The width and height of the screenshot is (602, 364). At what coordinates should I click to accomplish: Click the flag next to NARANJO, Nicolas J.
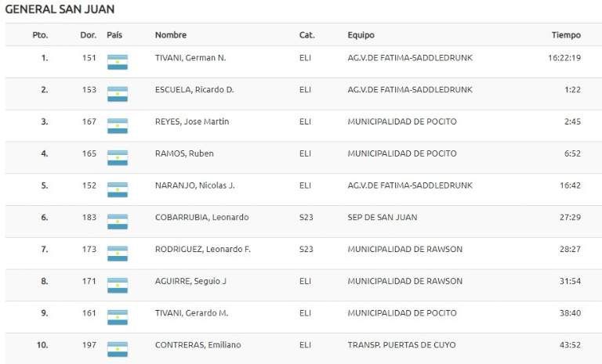point(117,189)
